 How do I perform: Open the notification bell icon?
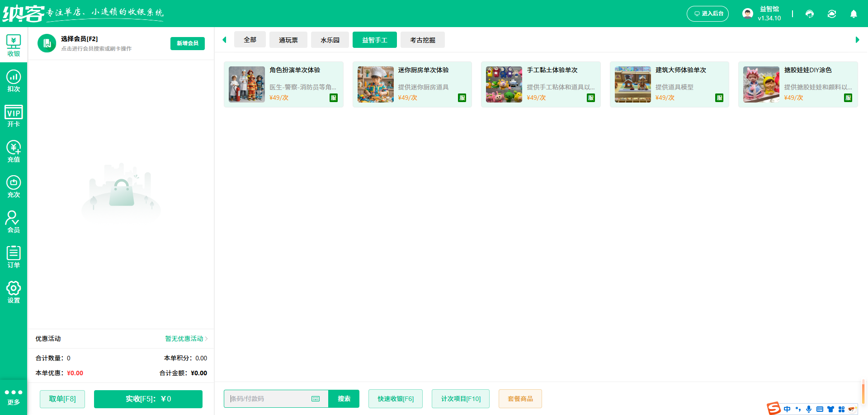pos(854,14)
